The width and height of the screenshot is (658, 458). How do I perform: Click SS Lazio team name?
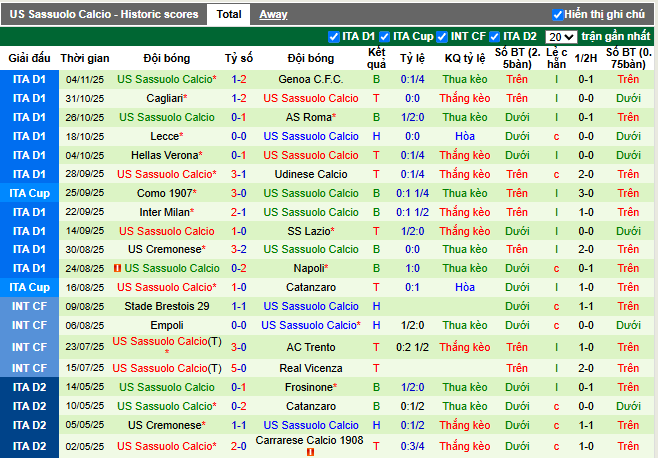(x=311, y=231)
